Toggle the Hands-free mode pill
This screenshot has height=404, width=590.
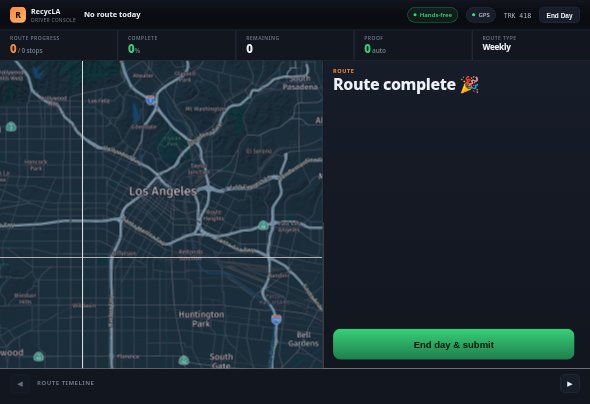(x=432, y=15)
